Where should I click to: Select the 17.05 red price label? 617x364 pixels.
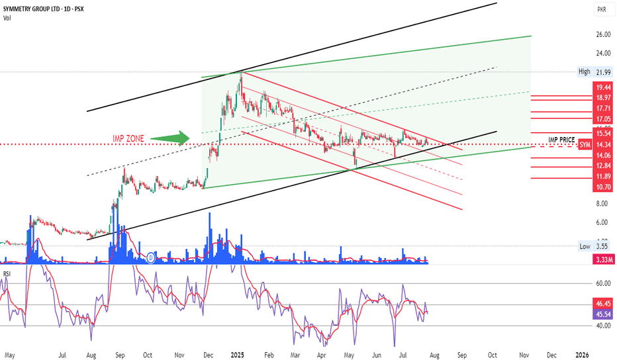(603, 119)
